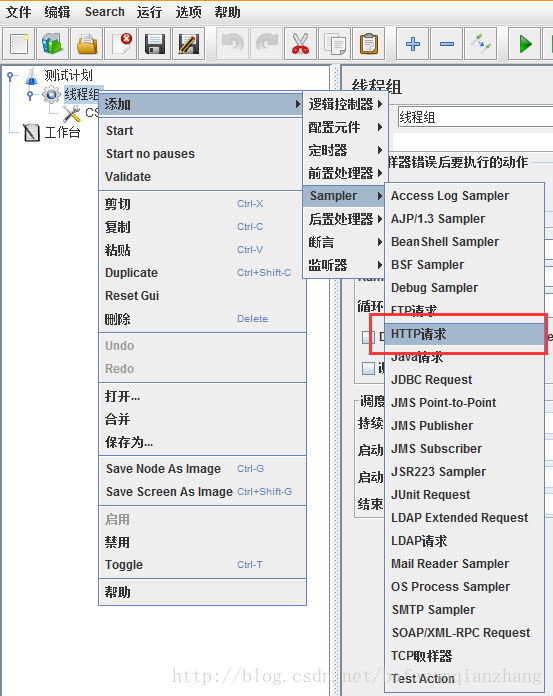The width and height of the screenshot is (553, 696).
Task: Select 删除 in context menu
Action: coord(202,319)
